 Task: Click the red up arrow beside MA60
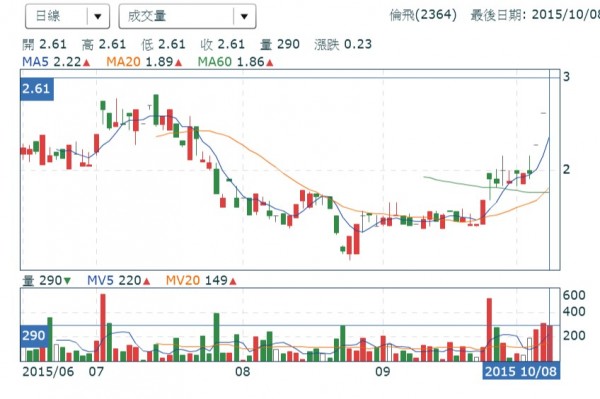point(270,62)
